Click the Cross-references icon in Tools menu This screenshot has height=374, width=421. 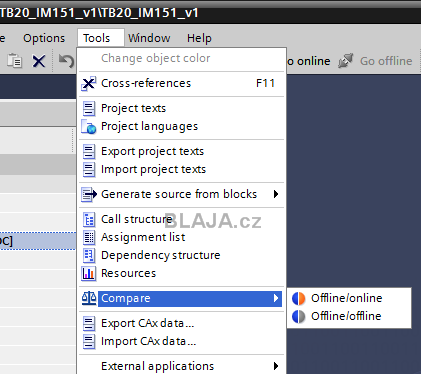click(x=89, y=83)
